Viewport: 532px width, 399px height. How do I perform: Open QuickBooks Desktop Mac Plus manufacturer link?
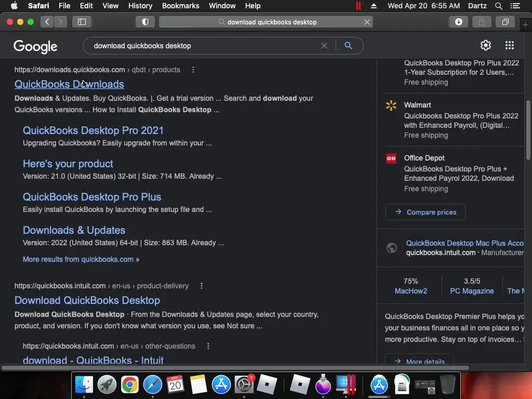465,243
